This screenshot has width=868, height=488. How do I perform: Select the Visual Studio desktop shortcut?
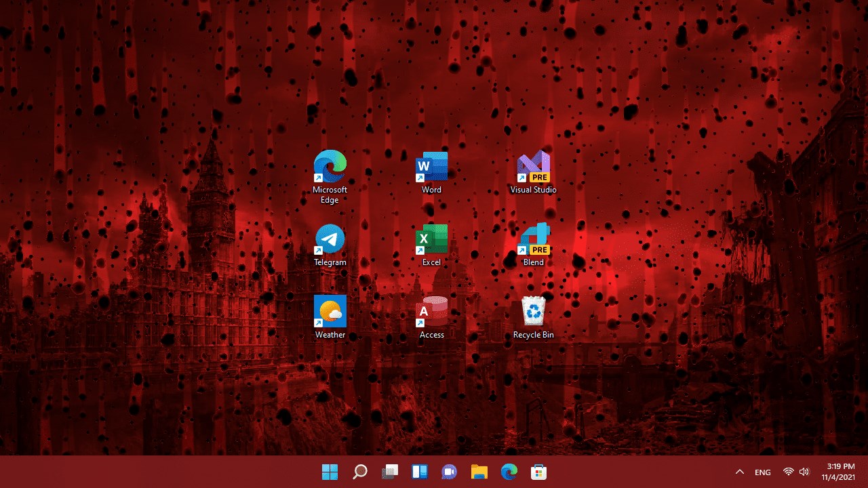point(534,172)
